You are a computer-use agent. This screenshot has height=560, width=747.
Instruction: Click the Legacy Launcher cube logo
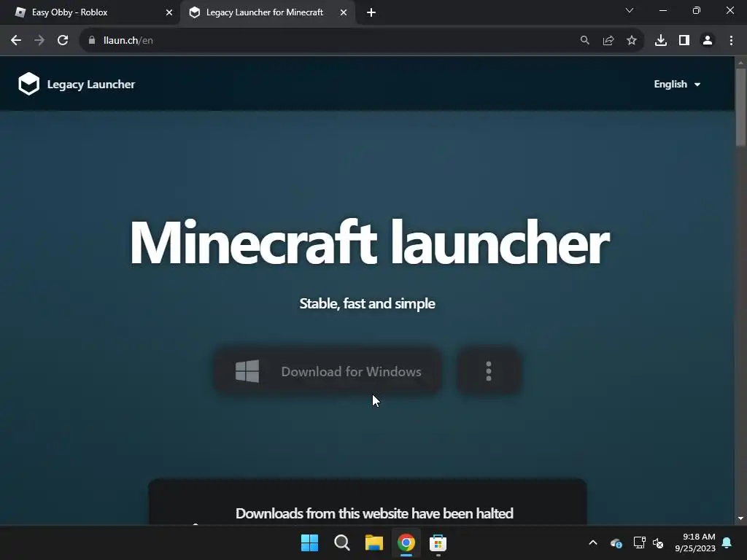[28, 84]
